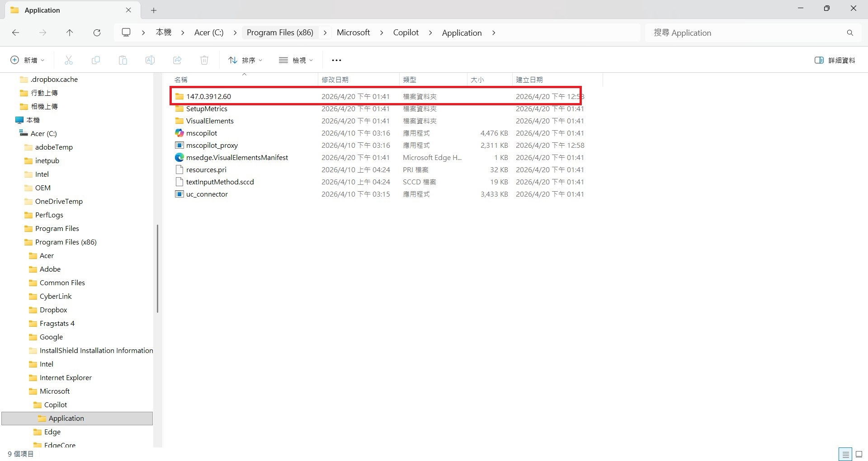Click the Delete trash icon
The height and width of the screenshot is (461, 868).
[x=204, y=60]
